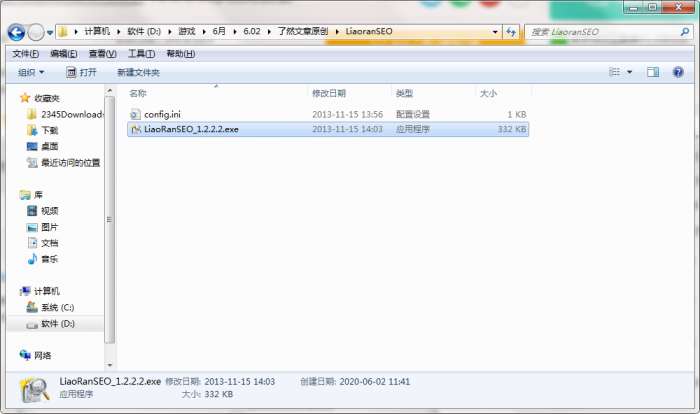The width and height of the screenshot is (700, 414).
Task: Sort by the 类型 column header
Action: click(x=404, y=93)
